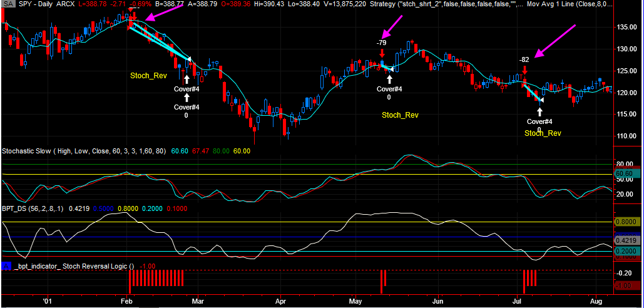644x308 pixels.
Task: Select the magenta arrow pointing at the -82 label
Action: [x=555, y=41]
